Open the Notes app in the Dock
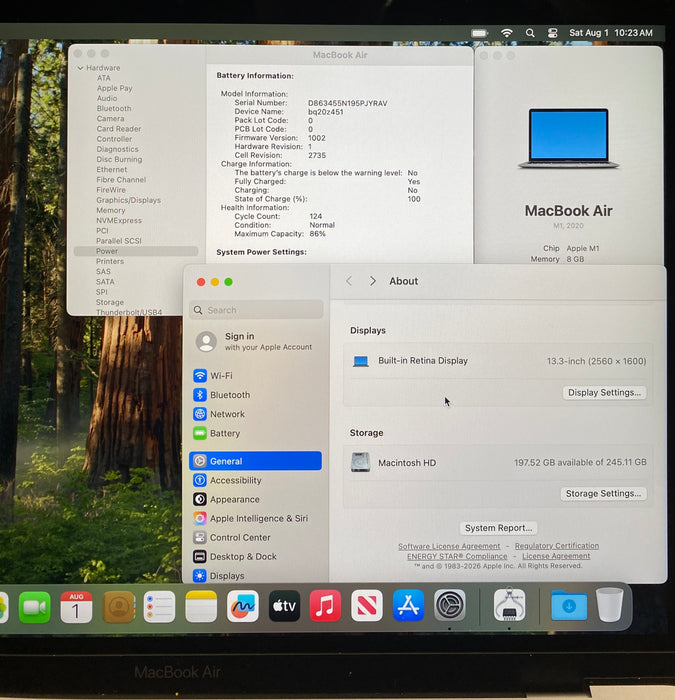This screenshot has width=675, height=700. 201,606
